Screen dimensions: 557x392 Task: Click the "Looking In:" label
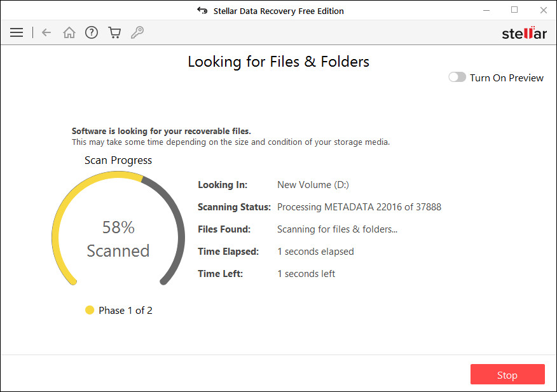coord(223,185)
